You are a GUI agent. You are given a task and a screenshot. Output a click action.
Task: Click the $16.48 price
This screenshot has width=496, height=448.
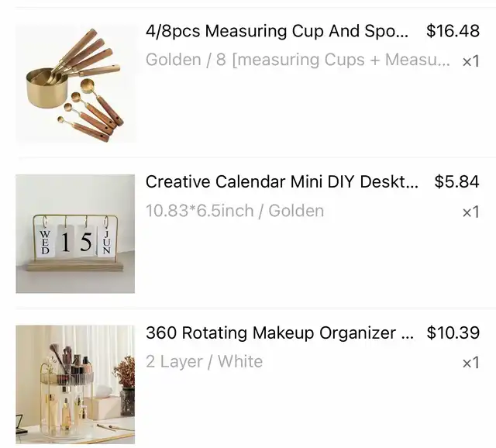click(453, 31)
